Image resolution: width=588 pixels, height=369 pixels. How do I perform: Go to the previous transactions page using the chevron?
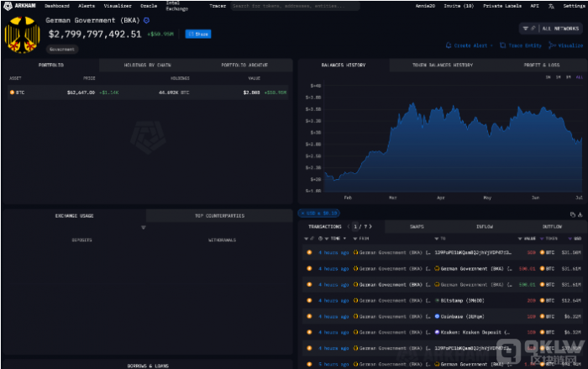click(349, 226)
